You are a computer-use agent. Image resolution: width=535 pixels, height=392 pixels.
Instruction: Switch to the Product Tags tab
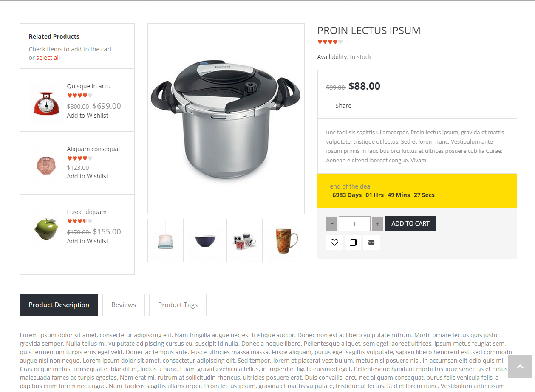tap(178, 305)
